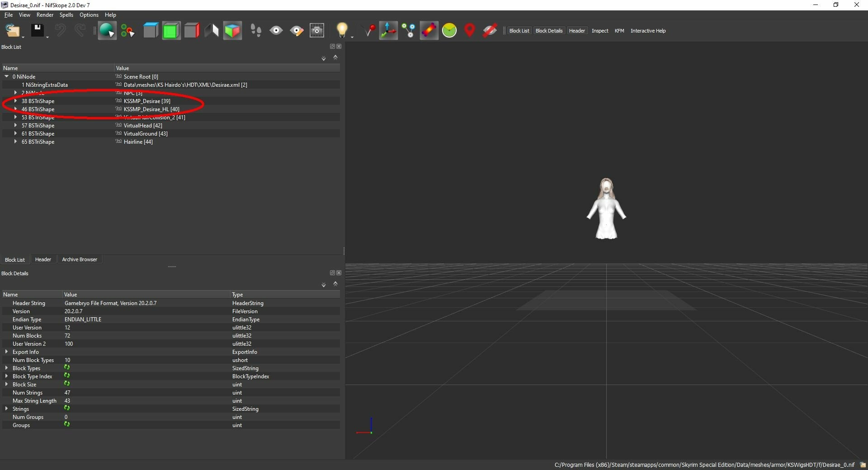Click the Interactive Help toolbar button
Image resolution: width=868 pixels, height=470 pixels.
pyautogui.click(x=648, y=31)
